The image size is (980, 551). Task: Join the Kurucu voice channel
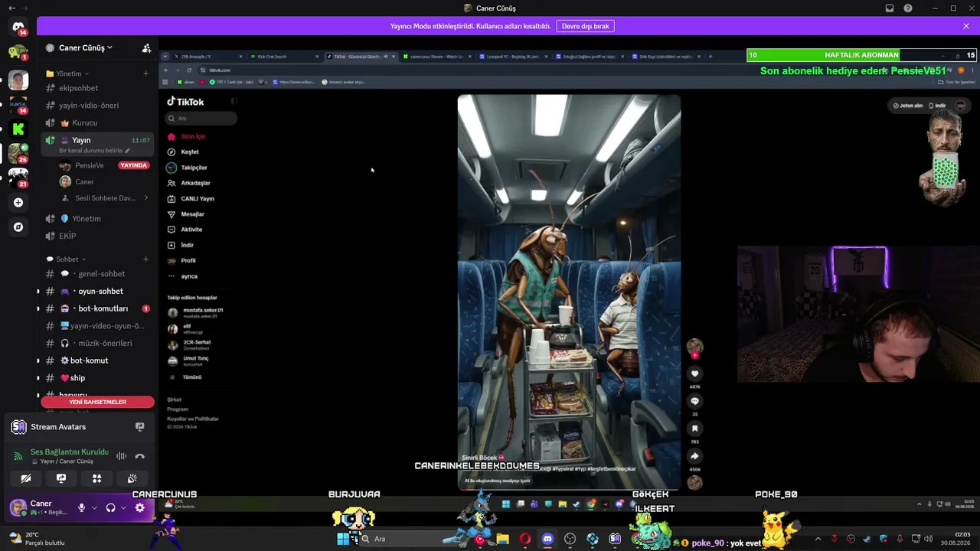tap(97, 122)
